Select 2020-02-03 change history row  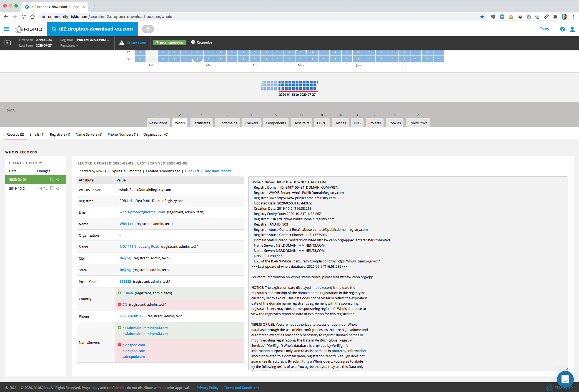[36, 179]
